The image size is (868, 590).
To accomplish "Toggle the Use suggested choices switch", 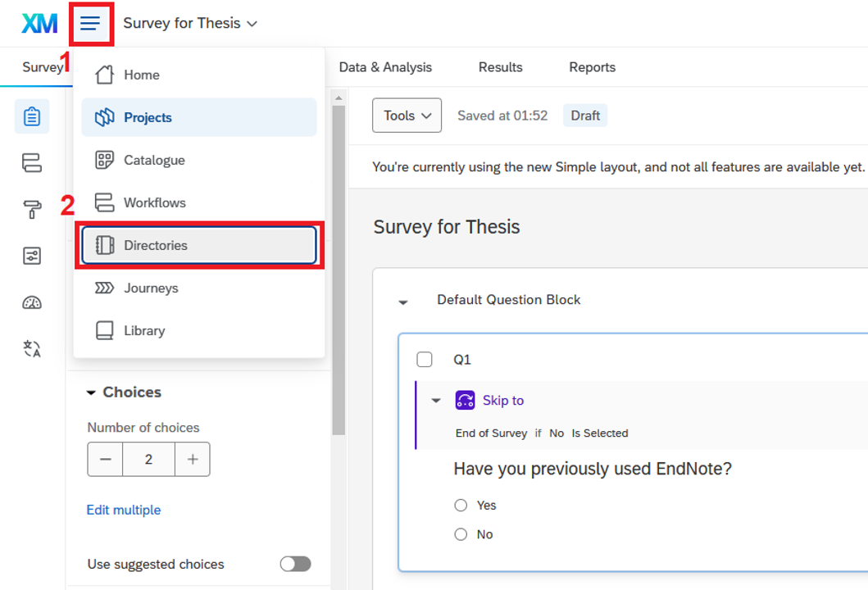I will pyautogui.click(x=295, y=564).
